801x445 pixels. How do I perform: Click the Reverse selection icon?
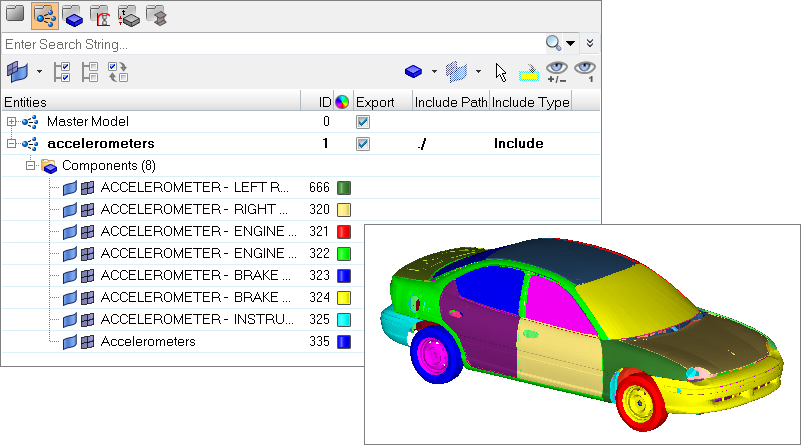point(118,72)
